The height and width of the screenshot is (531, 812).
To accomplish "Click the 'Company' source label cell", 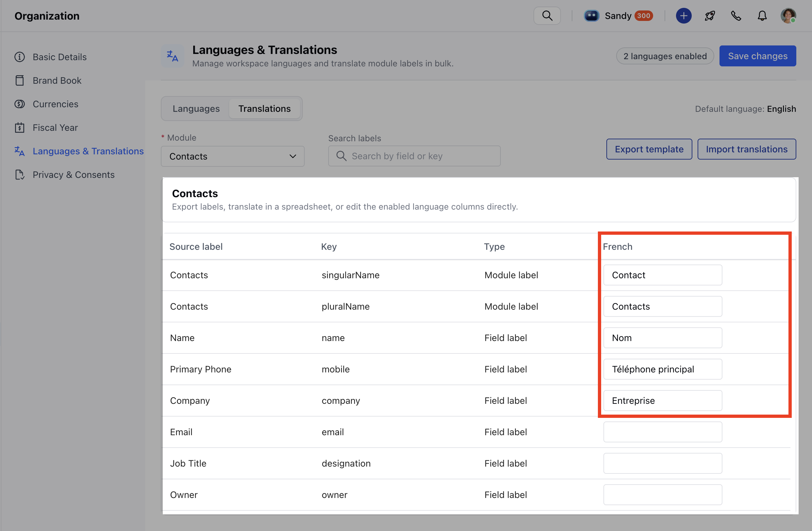I will click(x=190, y=401).
